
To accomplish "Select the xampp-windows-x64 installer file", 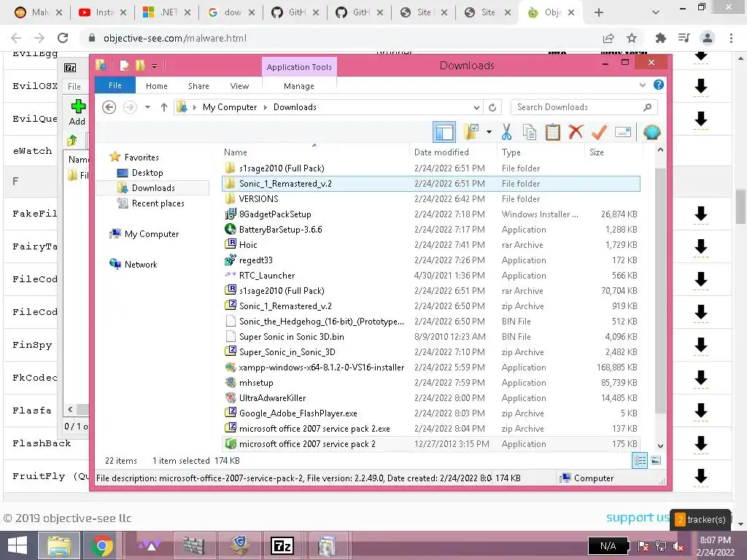I will point(430,367).
